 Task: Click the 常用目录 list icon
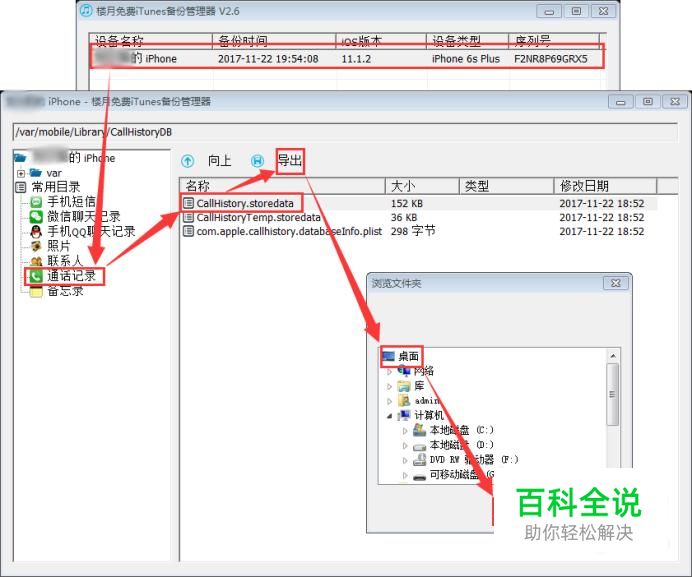click(21, 187)
